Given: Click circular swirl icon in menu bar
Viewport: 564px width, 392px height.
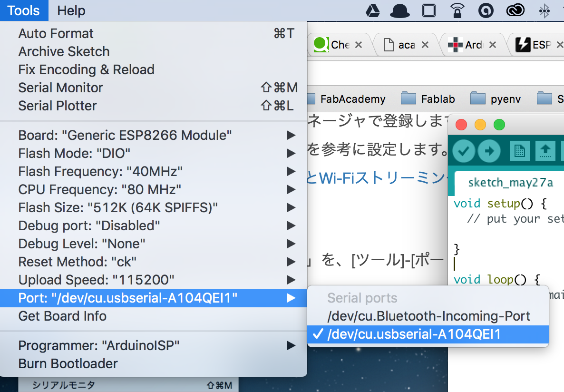Looking at the screenshot, I should [x=486, y=10].
